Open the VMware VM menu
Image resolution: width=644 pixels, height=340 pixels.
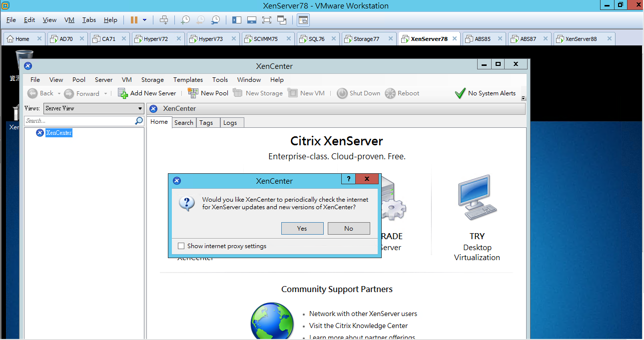point(69,20)
